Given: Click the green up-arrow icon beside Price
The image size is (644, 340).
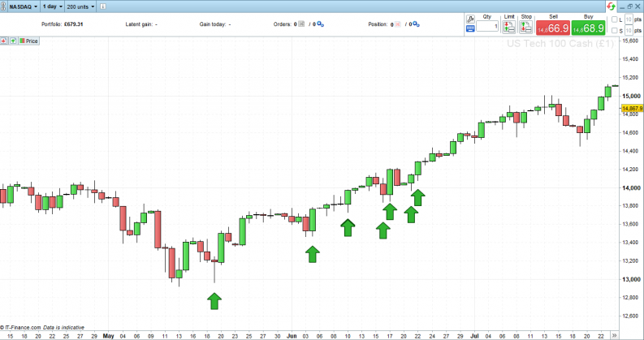Looking at the screenshot, I should (13, 40).
